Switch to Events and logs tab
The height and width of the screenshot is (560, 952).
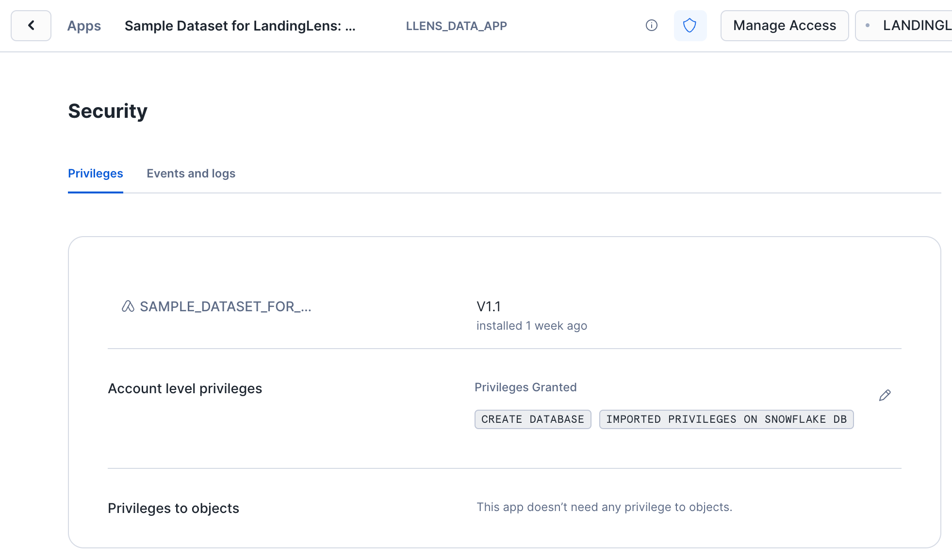point(191,174)
